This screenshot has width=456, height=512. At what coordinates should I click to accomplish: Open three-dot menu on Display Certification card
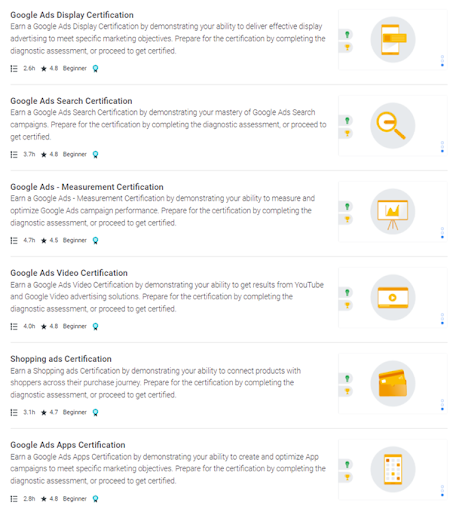442,61
